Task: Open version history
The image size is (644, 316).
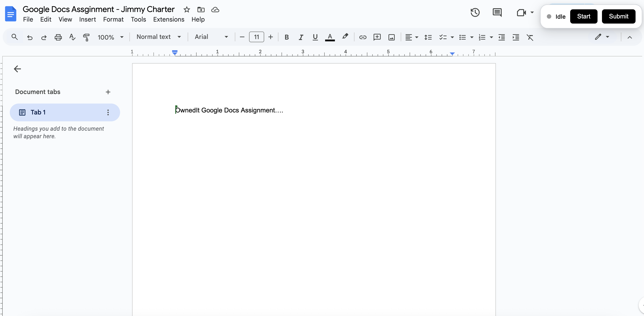Action: (475, 12)
